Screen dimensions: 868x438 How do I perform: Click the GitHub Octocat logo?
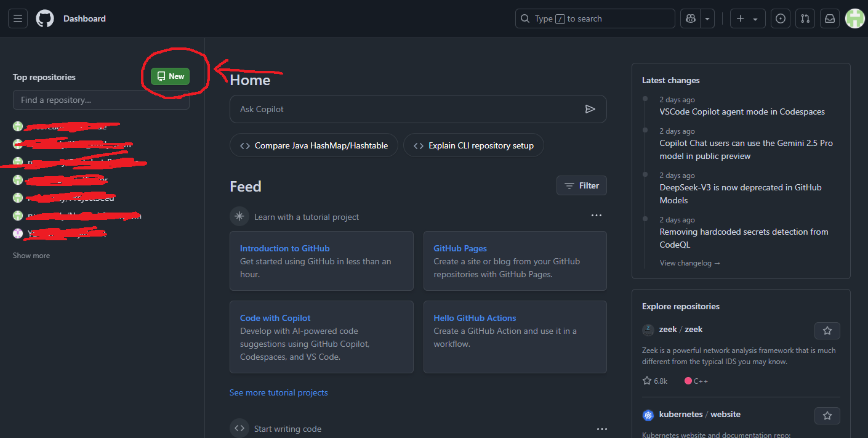click(45, 18)
